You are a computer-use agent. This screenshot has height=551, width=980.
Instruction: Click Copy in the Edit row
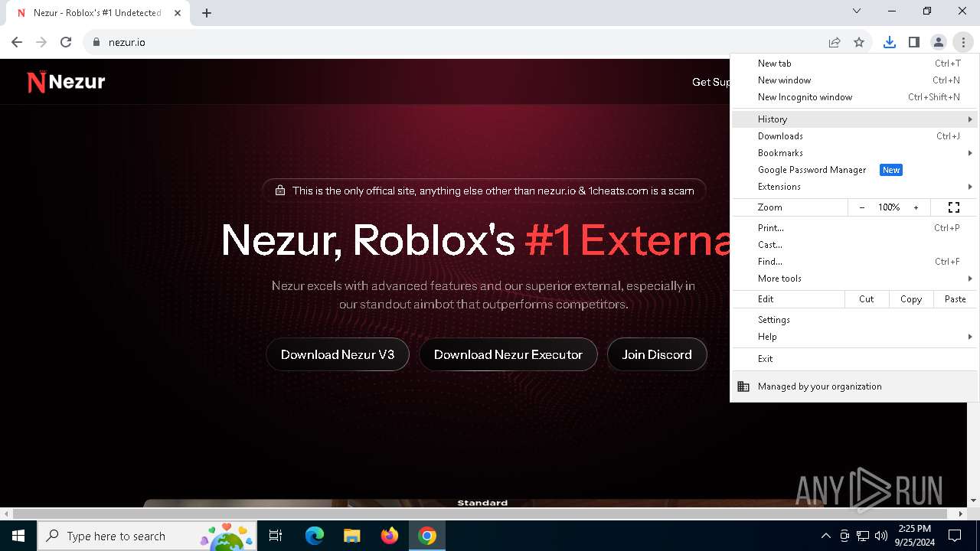911,299
